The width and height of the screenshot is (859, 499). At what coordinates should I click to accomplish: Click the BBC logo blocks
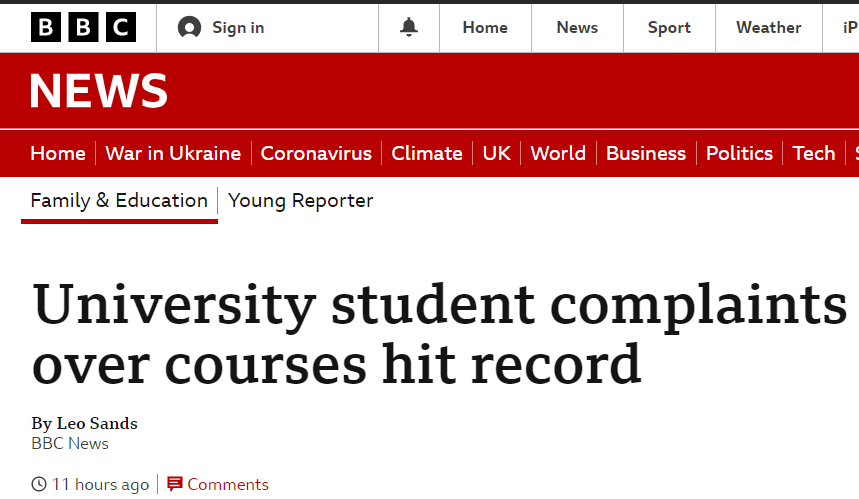point(83,27)
